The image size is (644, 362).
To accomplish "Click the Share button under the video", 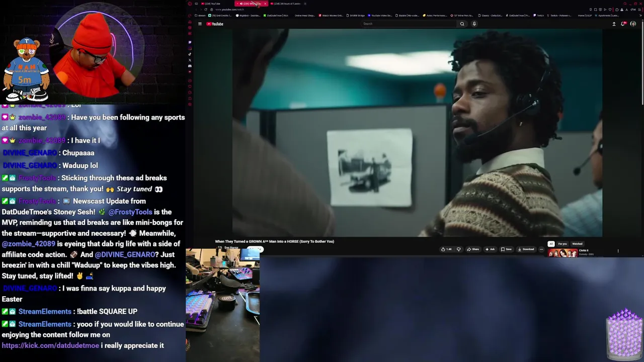I will 473,249.
